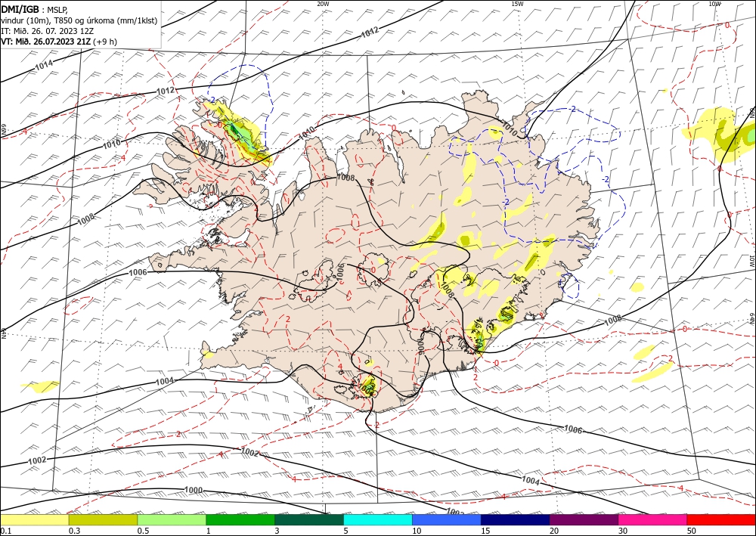Click the '15W' longitude label
The height and width of the screenshot is (536, 756).
(x=517, y=3)
